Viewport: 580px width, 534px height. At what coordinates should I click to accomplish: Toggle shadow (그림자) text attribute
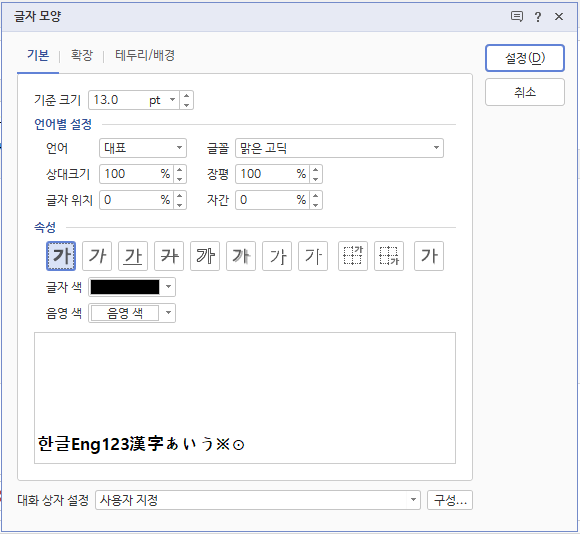click(x=241, y=256)
